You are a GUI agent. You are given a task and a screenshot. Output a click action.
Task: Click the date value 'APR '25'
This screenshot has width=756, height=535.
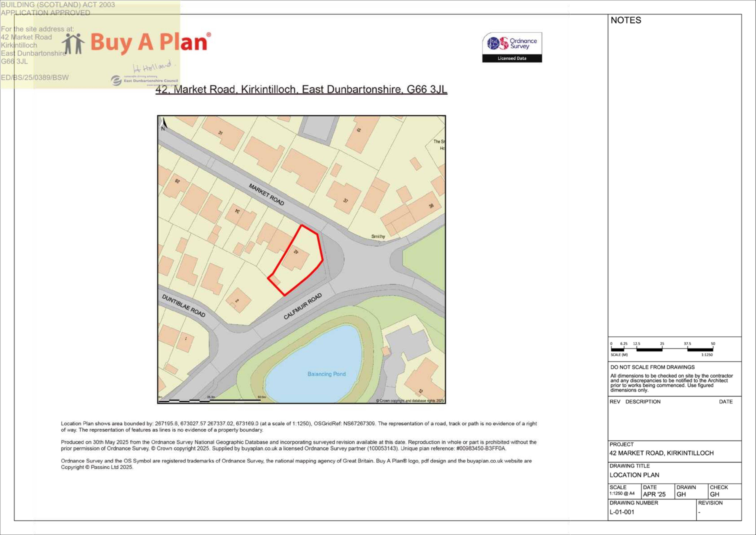(654, 495)
